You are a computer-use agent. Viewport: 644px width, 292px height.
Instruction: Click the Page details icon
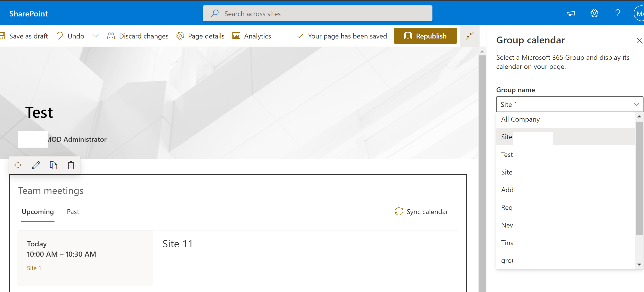[179, 36]
